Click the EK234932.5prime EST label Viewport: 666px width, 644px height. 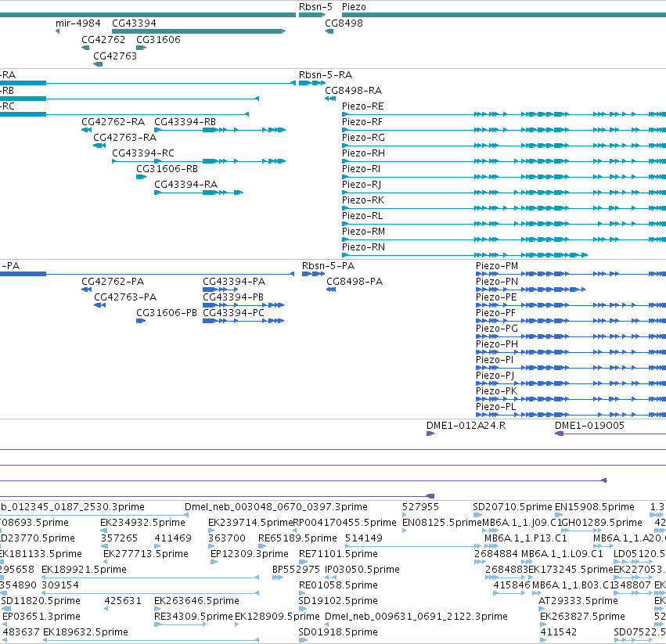pyautogui.click(x=142, y=523)
